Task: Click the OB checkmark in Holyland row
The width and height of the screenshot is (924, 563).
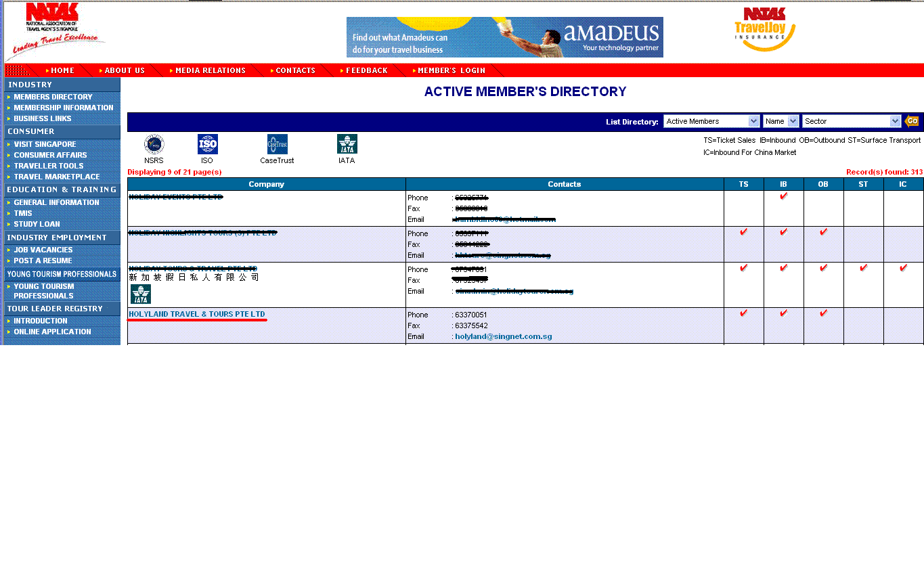Action: pos(824,313)
